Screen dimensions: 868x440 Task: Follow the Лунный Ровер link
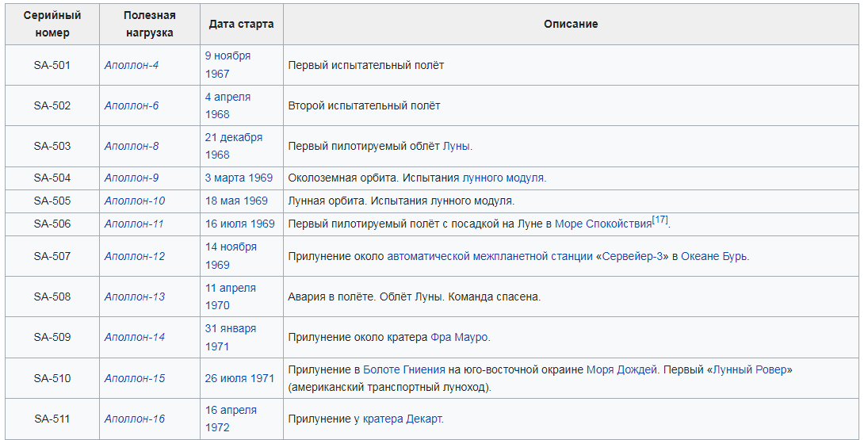pos(750,369)
